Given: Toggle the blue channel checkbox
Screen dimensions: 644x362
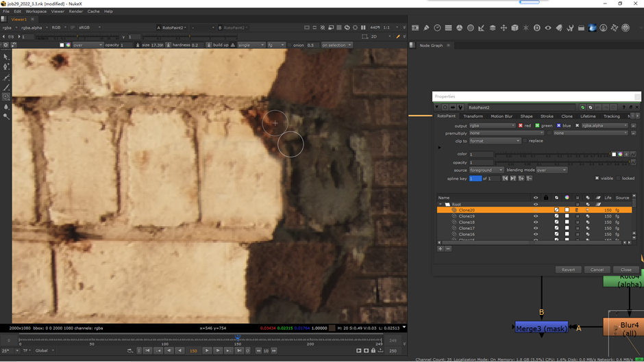Looking at the screenshot, I should (x=558, y=126).
